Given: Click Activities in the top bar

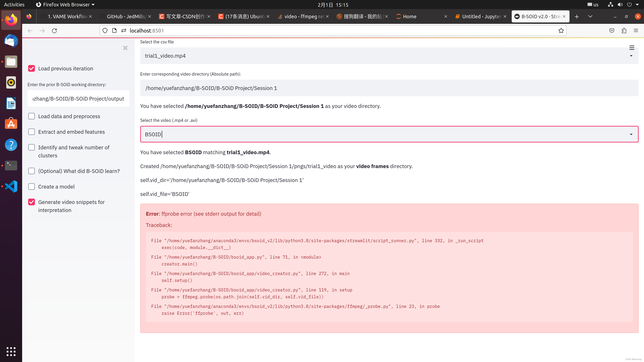Looking at the screenshot, I should coord(14,4).
